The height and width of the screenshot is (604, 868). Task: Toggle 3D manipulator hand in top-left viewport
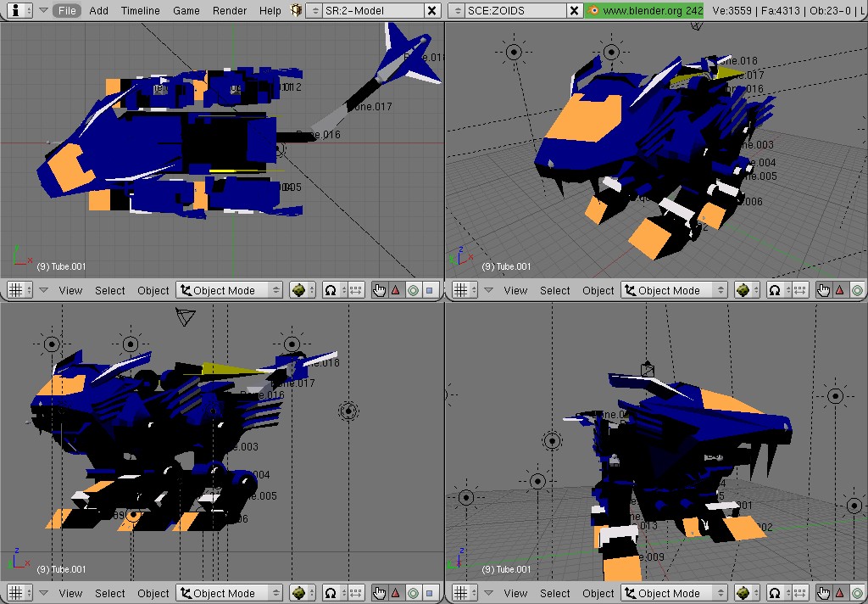379,290
